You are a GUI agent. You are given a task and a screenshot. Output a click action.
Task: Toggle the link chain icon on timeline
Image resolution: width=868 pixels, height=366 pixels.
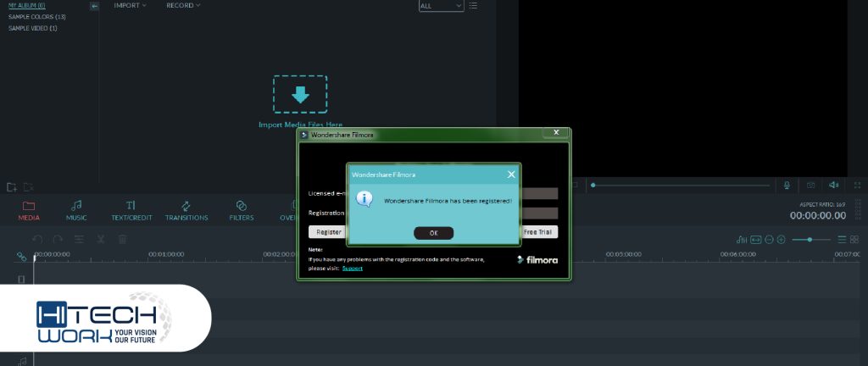click(21, 257)
